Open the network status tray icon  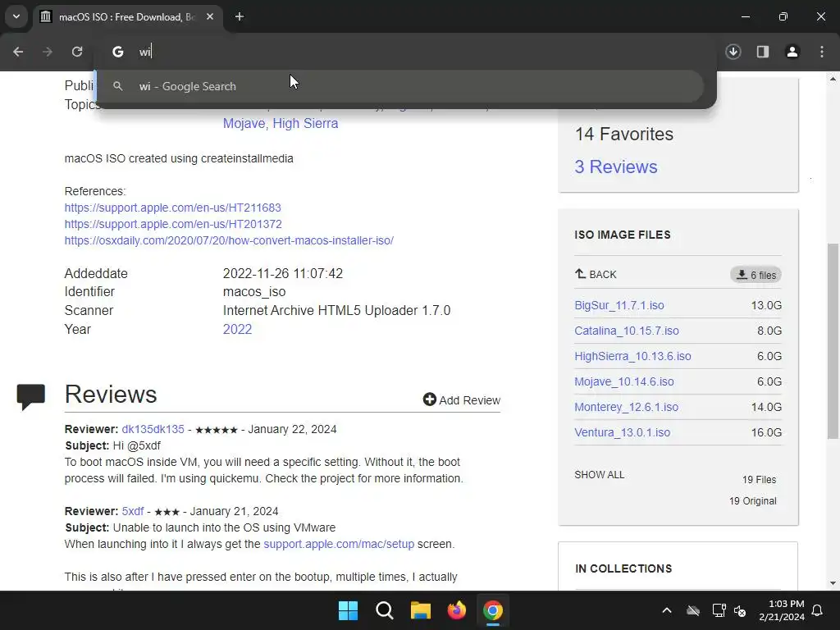tap(719, 610)
